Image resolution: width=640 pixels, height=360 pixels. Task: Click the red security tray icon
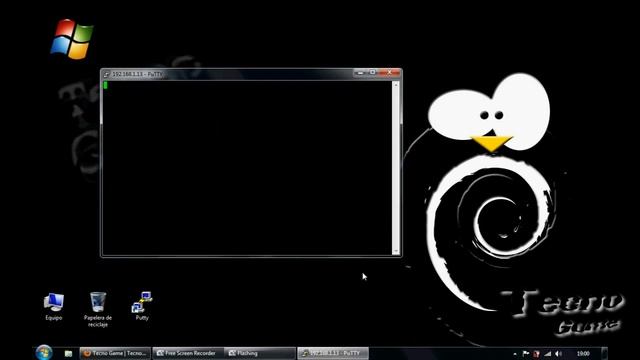coord(536,354)
